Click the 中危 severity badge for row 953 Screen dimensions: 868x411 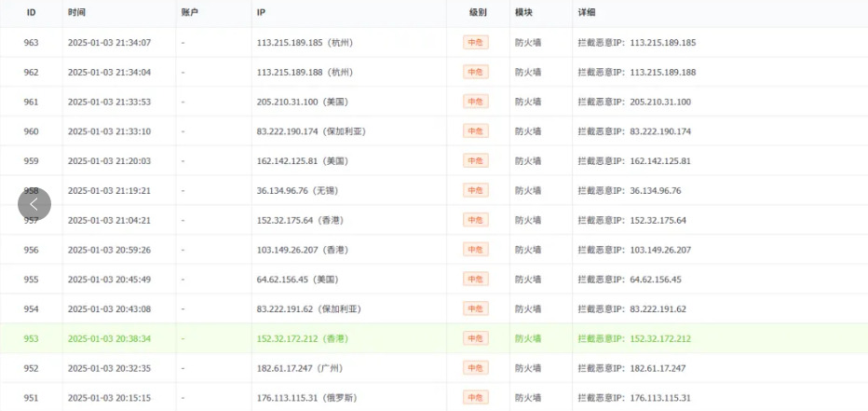(x=476, y=338)
